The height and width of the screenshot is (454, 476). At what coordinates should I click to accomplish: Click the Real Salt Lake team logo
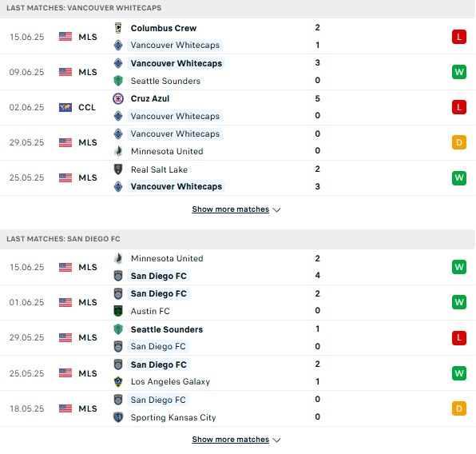(118, 169)
